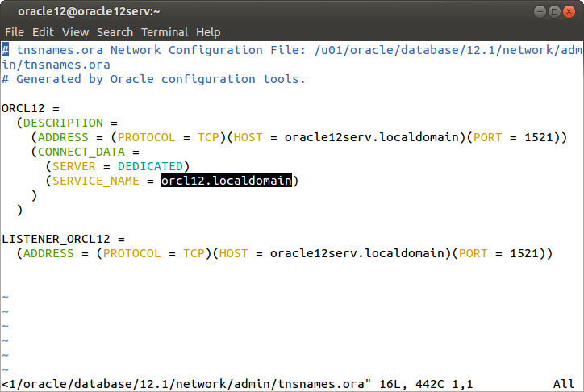This screenshot has width=584, height=392.
Task: Click highlighted orcl12.localdomain service name
Action: point(227,181)
